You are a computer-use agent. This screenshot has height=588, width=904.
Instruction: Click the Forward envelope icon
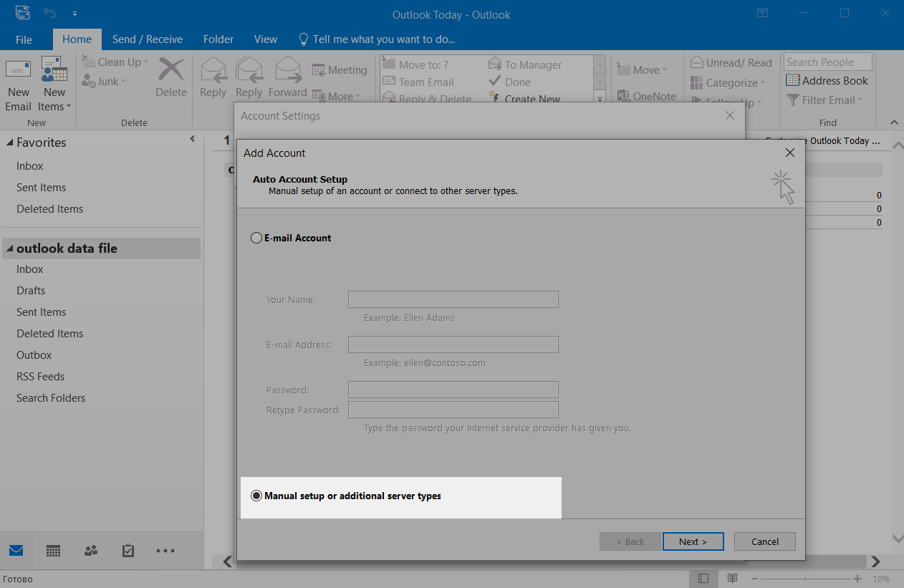[288, 70]
